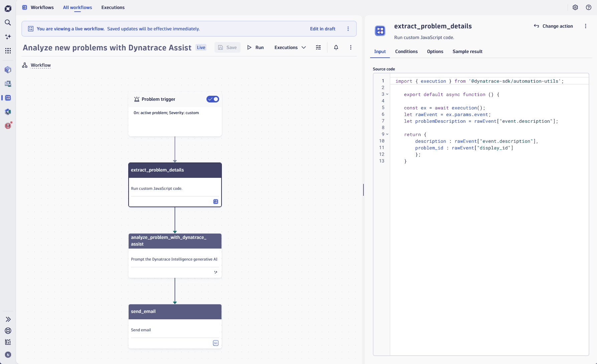
Task: Open the apps grid icon in the sidebar
Action: coord(8,50)
